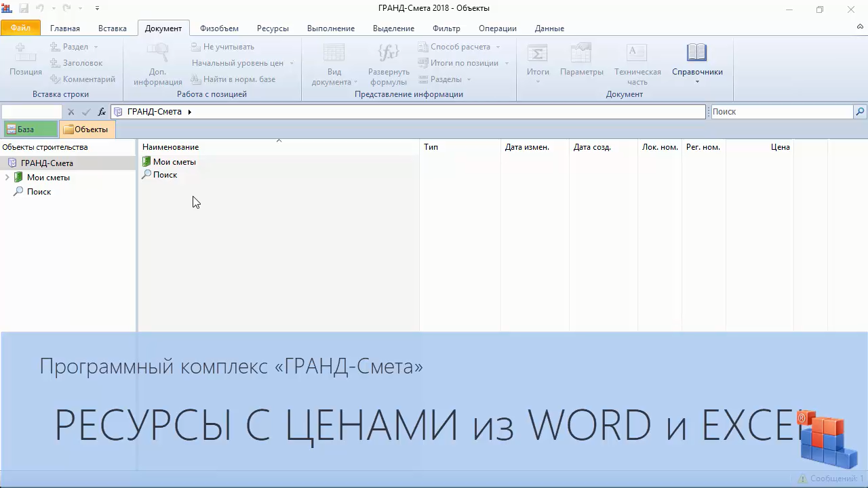Click Найти в норм. базе
Viewport: 868px width, 488px height.
coord(233,79)
